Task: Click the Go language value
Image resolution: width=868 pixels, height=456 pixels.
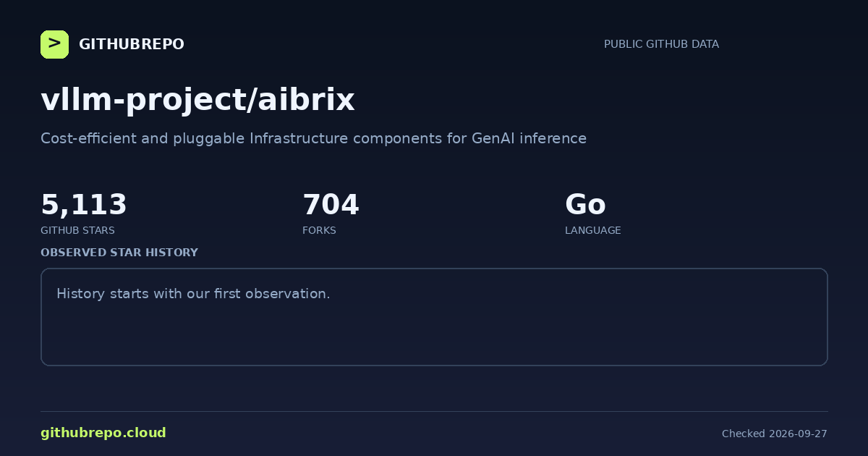Action: coord(585,205)
